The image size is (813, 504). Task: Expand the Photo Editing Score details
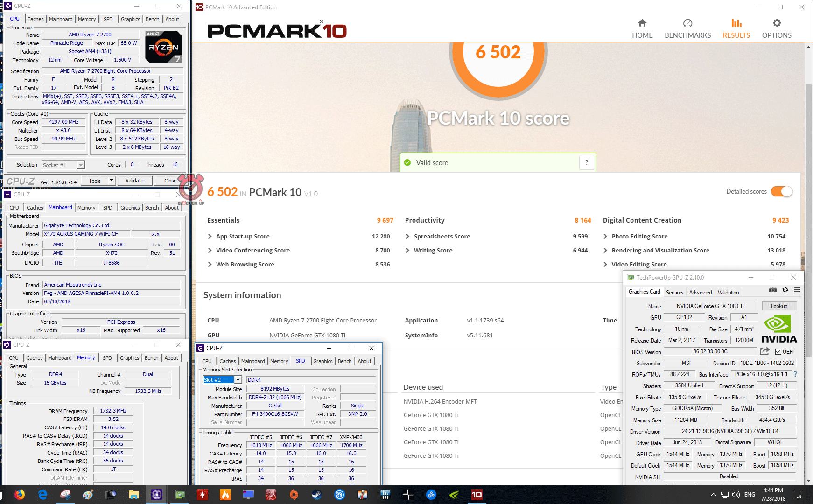[605, 237]
